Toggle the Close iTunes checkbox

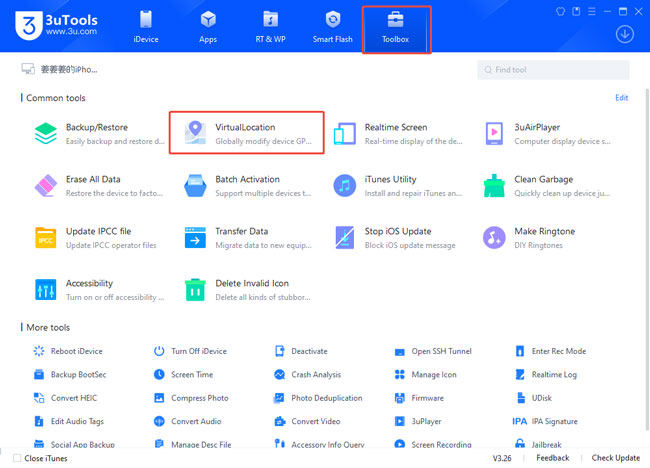coord(16,458)
